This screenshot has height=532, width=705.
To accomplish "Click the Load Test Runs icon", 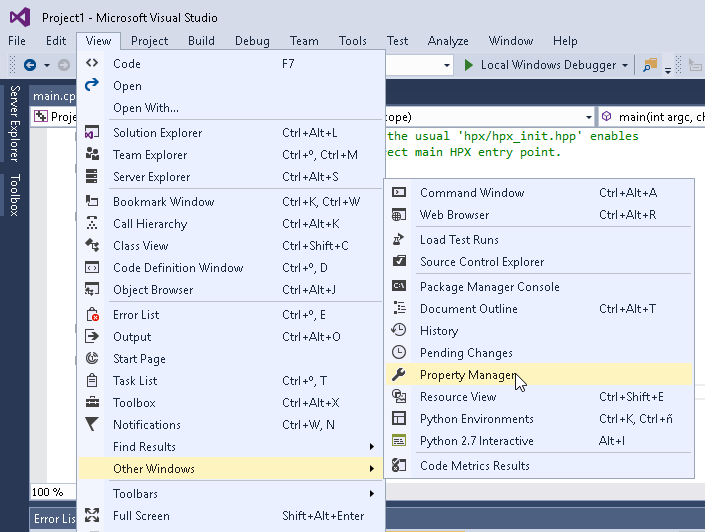I will (399, 239).
